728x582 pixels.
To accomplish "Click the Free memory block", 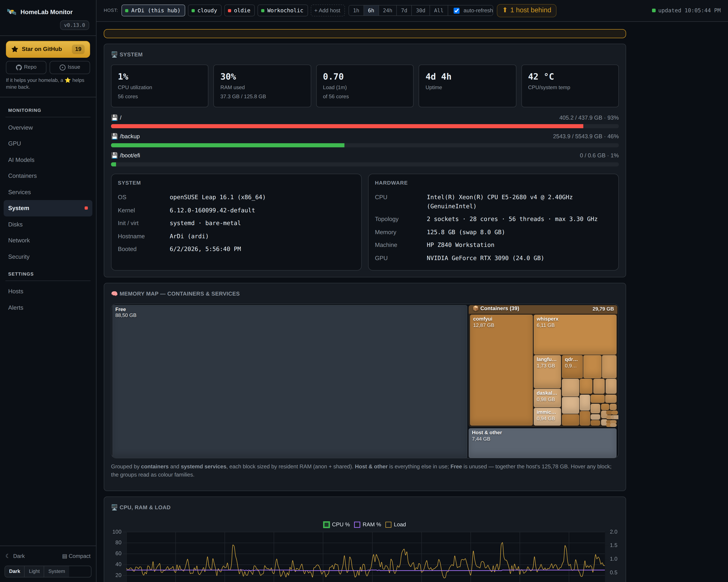I will [x=289, y=381].
